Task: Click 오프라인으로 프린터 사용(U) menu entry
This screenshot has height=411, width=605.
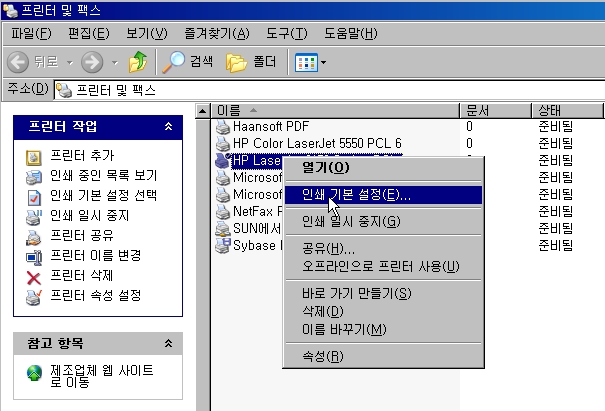Action: pyautogui.click(x=380, y=267)
